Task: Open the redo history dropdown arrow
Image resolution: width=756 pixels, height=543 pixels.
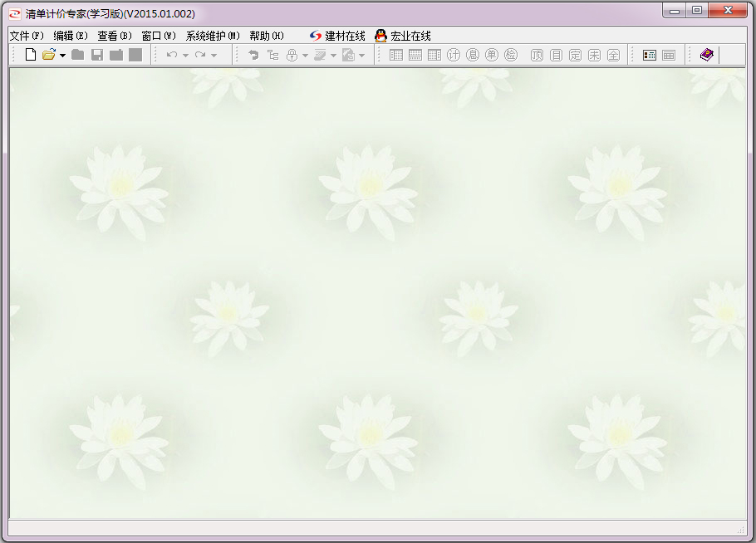Action: [x=214, y=56]
